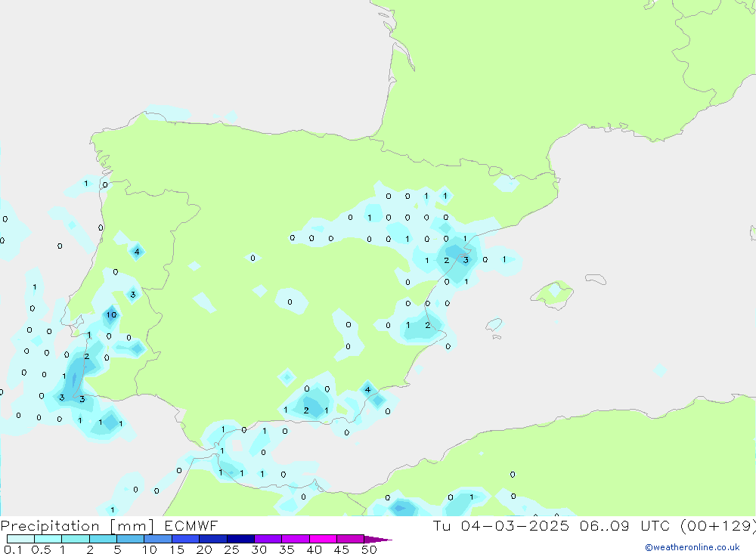This screenshot has width=756, height=554.
Task: Click the '0.1' legend scale label
Action: (x=13, y=549)
